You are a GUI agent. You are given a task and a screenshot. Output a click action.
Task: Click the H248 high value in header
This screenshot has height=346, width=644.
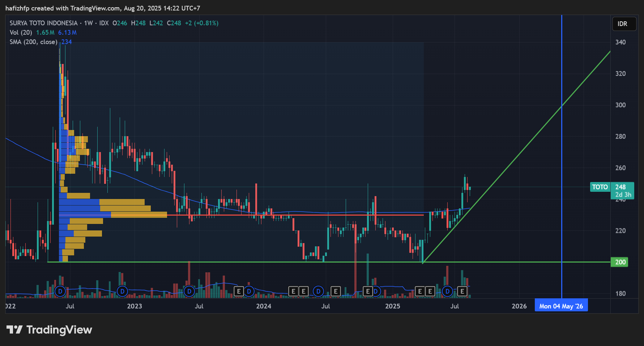coord(138,23)
